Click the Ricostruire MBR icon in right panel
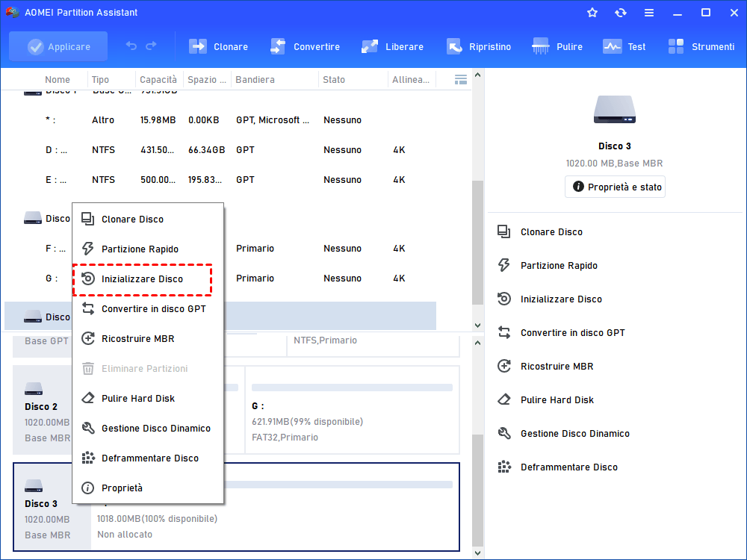 [504, 366]
